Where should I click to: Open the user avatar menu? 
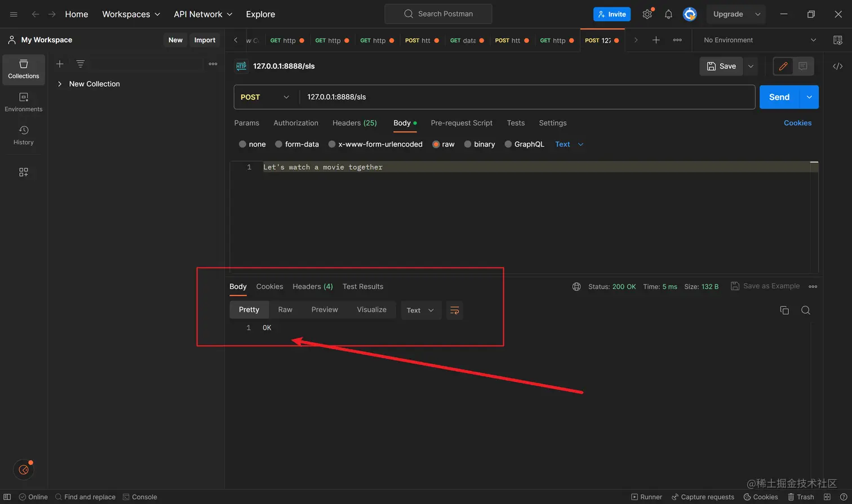coord(690,14)
